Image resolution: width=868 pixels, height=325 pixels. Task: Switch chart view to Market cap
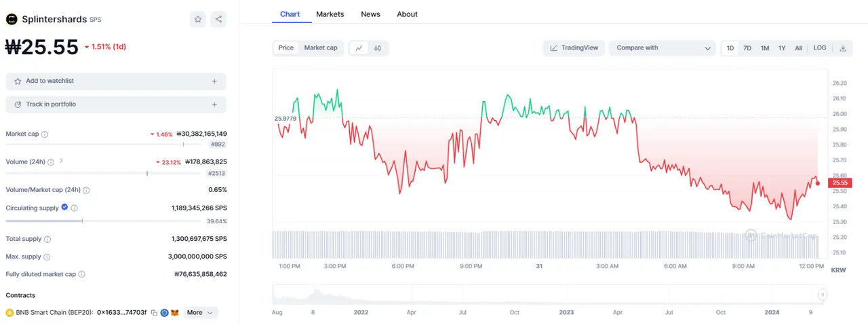(x=321, y=48)
